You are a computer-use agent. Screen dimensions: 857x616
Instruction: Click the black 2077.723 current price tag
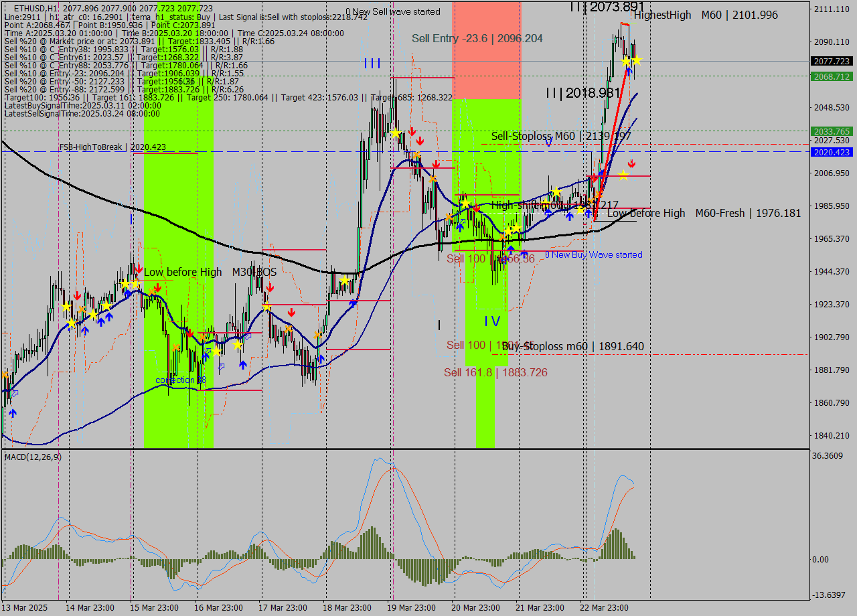point(830,61)
